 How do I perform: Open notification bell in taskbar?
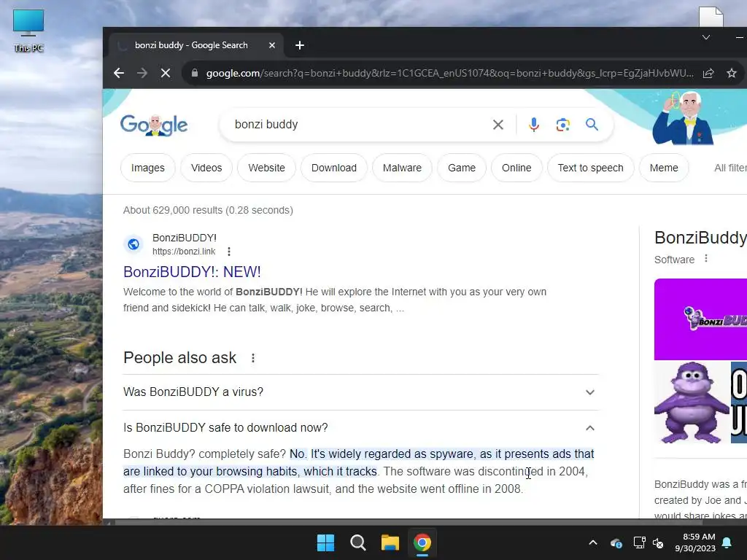click(727, 542)
